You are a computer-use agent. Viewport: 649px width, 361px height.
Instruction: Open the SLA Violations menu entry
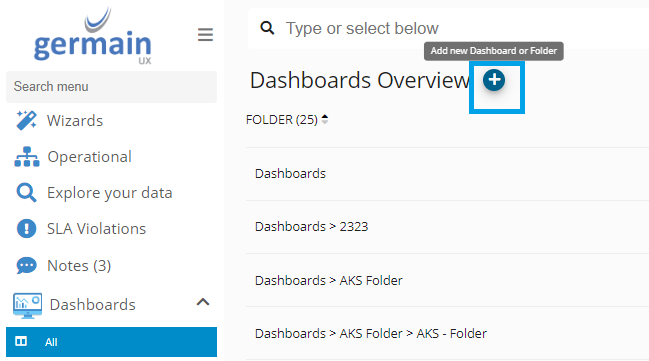coord(96,229)
